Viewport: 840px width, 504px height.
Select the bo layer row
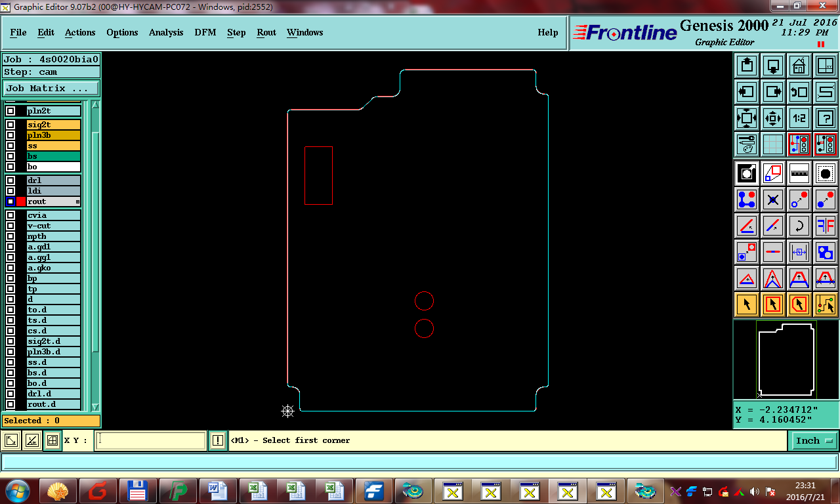[x=54, y=167]
